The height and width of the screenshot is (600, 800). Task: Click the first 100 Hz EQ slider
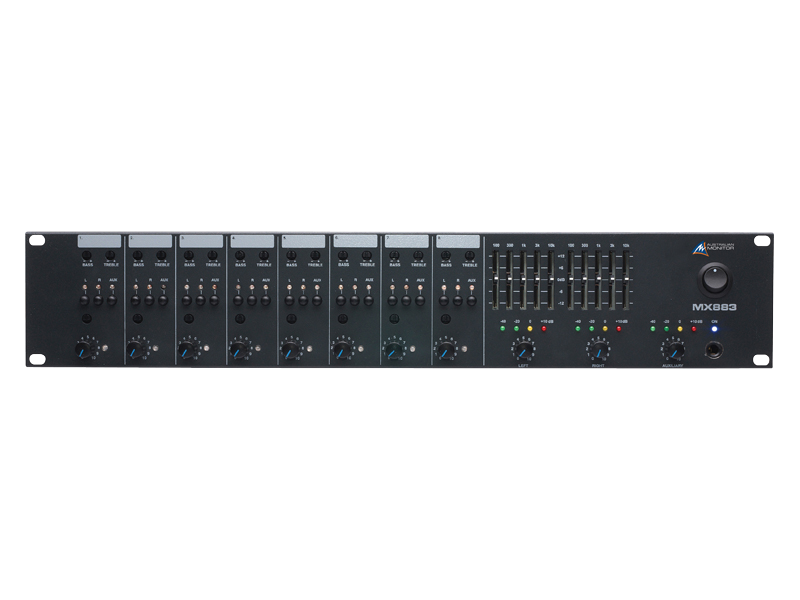click(495, 279)
